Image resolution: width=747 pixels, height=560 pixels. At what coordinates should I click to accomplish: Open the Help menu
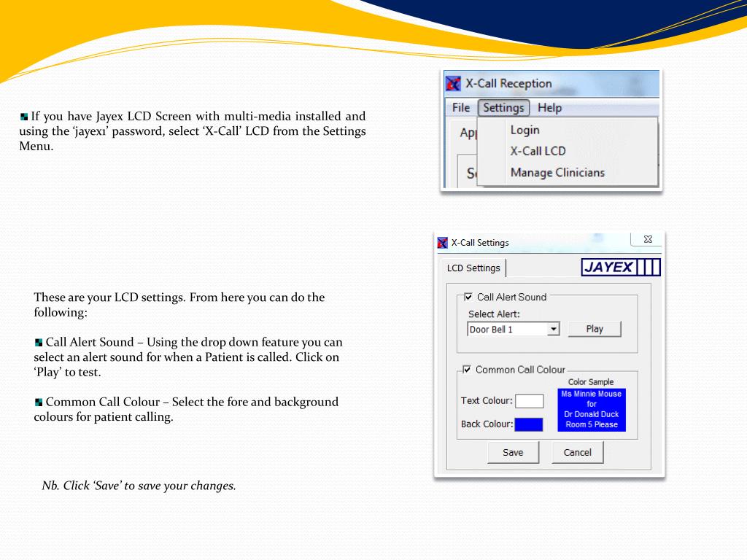(x=550, y=108)
